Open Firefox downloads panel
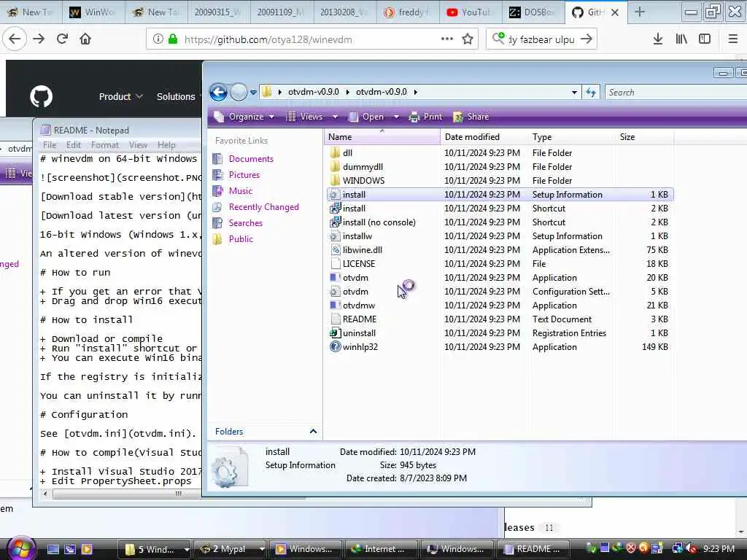This screenshot has height=560, width=747. coord(658,39)
